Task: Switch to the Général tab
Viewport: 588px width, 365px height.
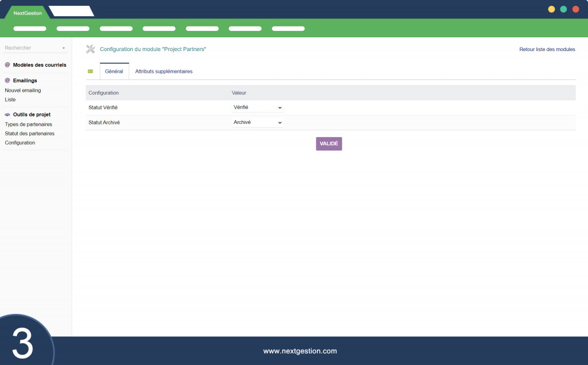Action: tap(114, 71)
